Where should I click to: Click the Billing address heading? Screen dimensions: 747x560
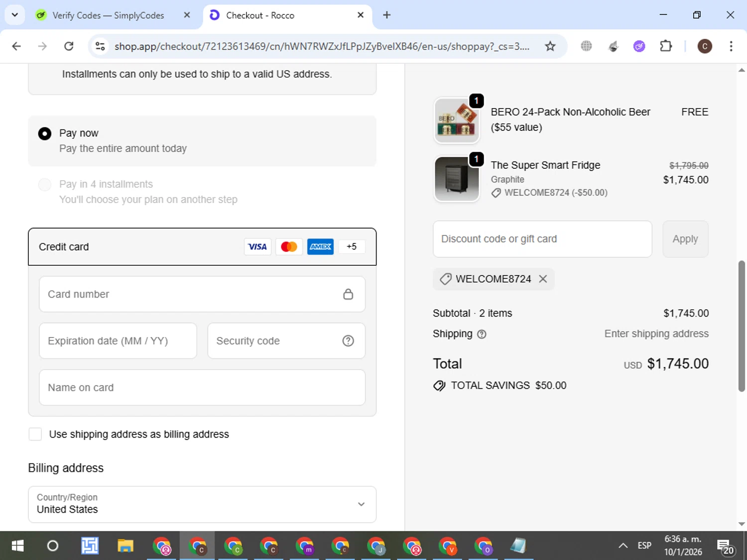point(66,468)
